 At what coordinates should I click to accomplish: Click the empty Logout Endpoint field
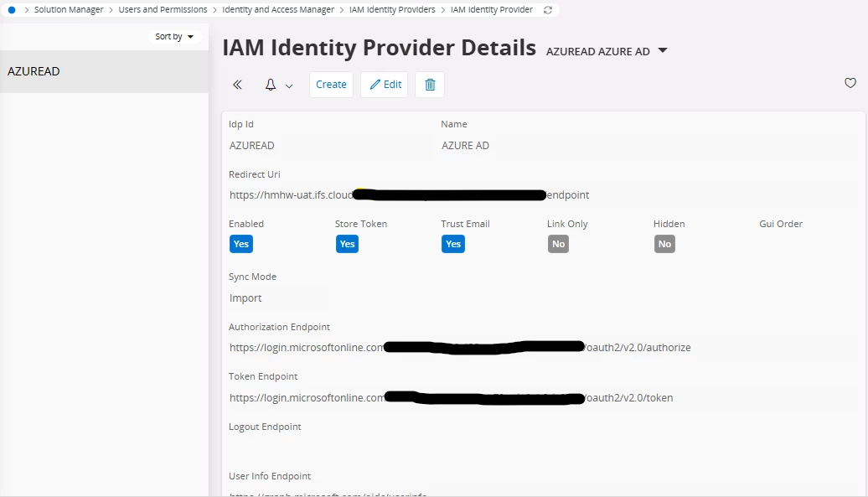(543, 448)
